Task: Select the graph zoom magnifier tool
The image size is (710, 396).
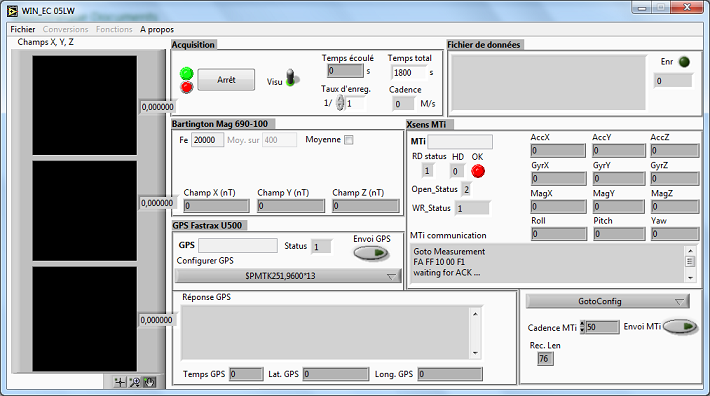Action: (134, 382)
